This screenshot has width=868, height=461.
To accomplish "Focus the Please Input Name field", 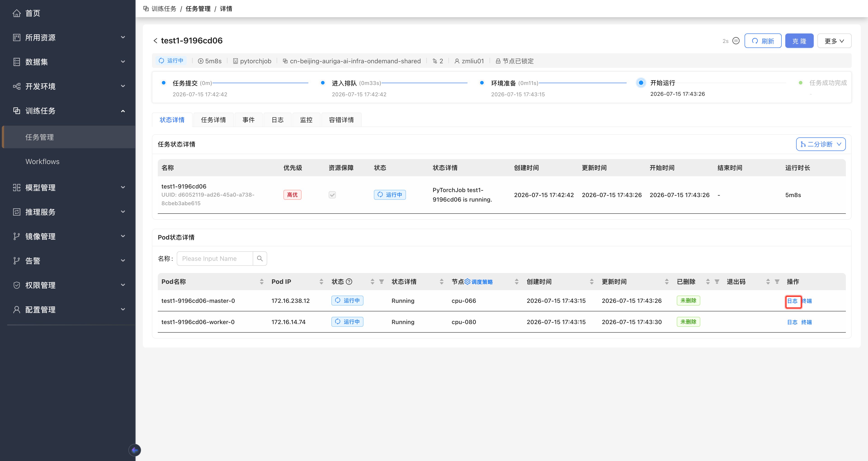I will click(x=215, y=259).
